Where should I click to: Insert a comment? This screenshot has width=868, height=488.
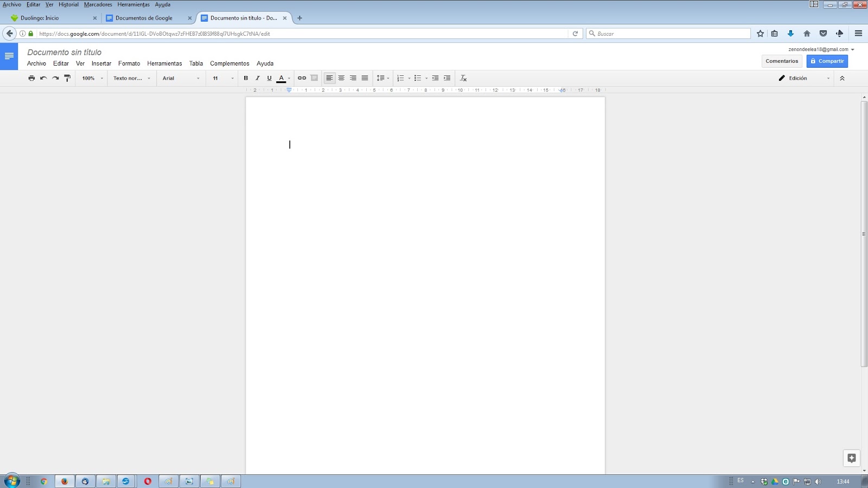[x=315, y=78]
